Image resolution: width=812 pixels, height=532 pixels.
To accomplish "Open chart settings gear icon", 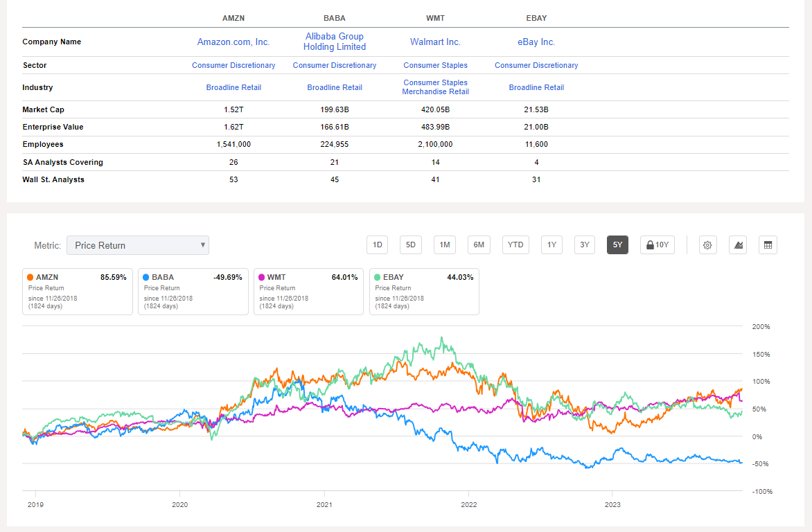I will pyautogui.click(x=707, y=245).
